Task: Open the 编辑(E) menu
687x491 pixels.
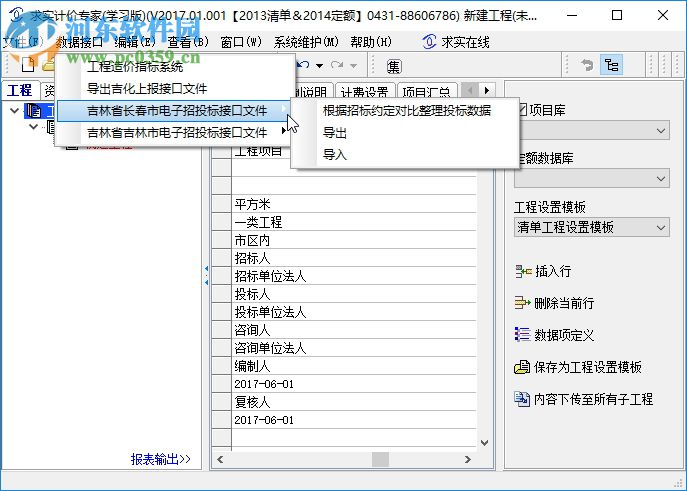Action: click(135, 42)
